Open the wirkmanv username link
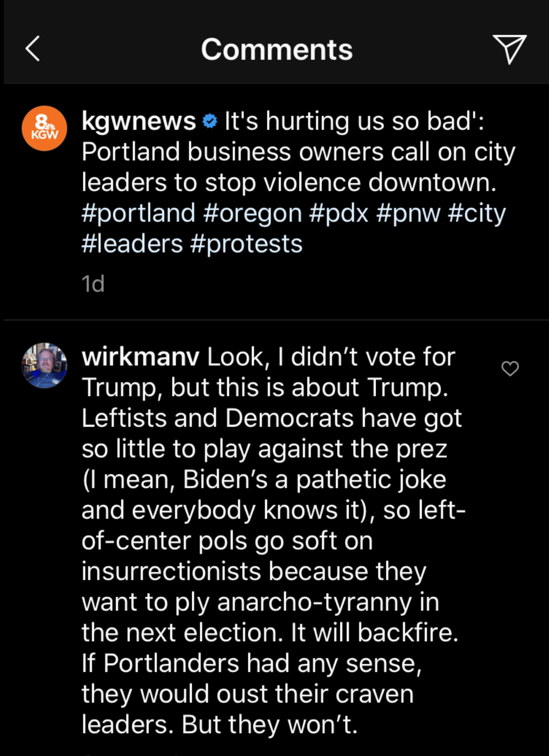549x756 pixels. [141, 357]
